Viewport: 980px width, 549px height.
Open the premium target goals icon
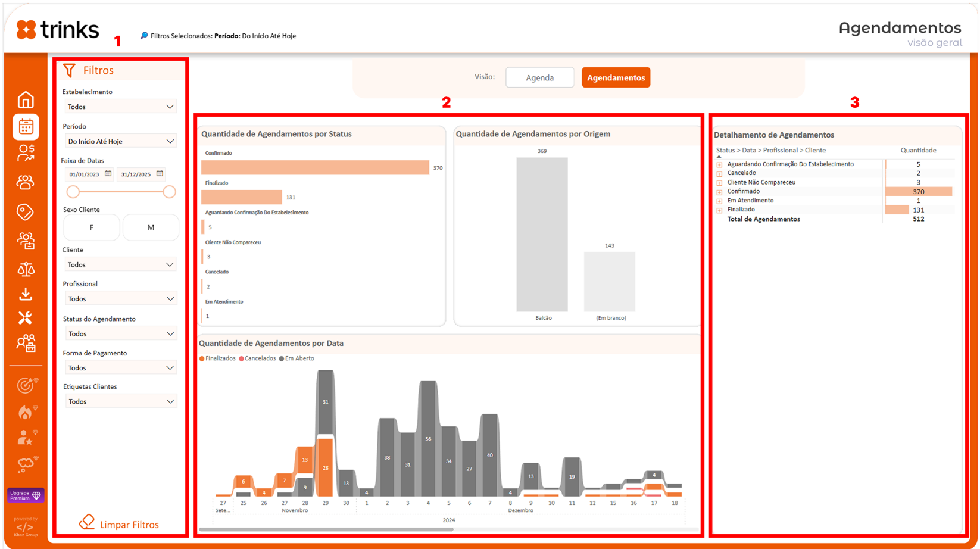pos(26,386)
